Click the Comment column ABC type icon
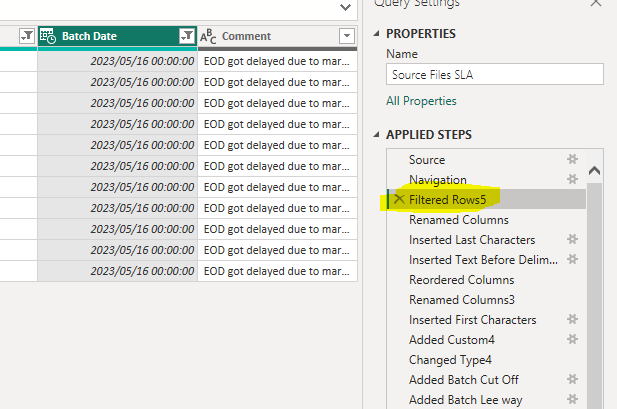Viewport: 617px width, 409px height. tap(208, 36)
